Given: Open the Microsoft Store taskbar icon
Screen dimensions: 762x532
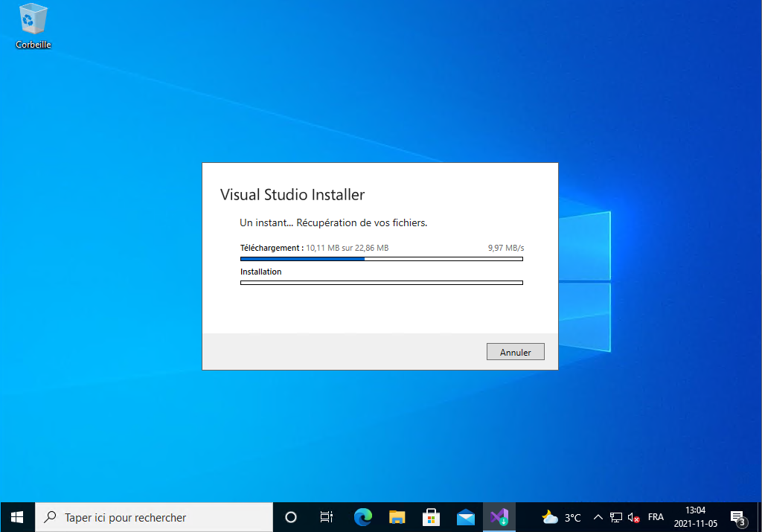Looking at the screenshot, I should [x=431, y=517].
